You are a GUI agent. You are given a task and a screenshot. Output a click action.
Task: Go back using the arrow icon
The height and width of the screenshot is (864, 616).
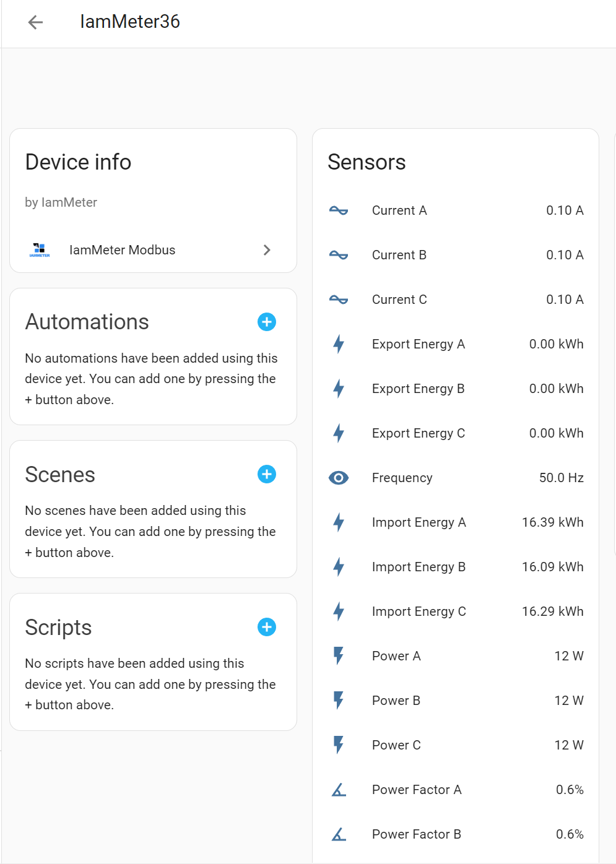pos(35,22)
